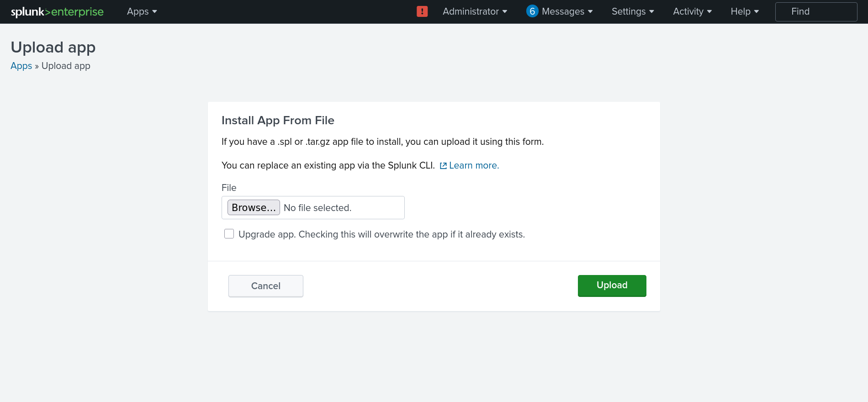This screenshot has width=868, height=402.
Task: Open the Apps dropdown menu
Action: click(142, 12)
